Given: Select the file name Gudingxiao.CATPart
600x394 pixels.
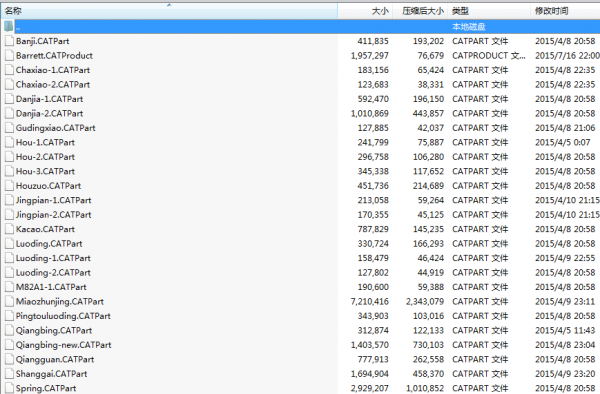Looking at the screenshot, I should click(55, 128).
